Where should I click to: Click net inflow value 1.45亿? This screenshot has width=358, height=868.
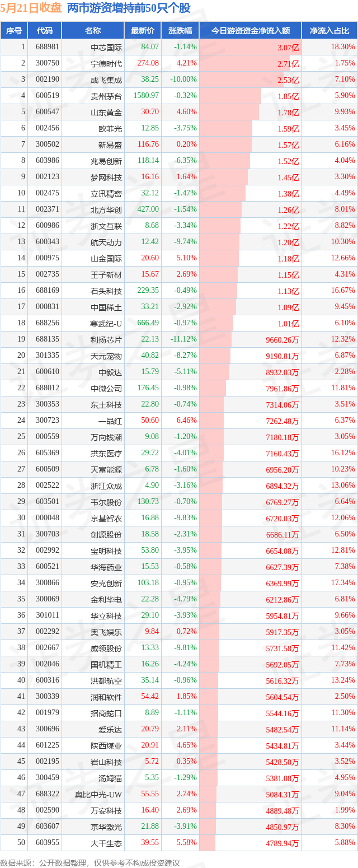[288, 178]
